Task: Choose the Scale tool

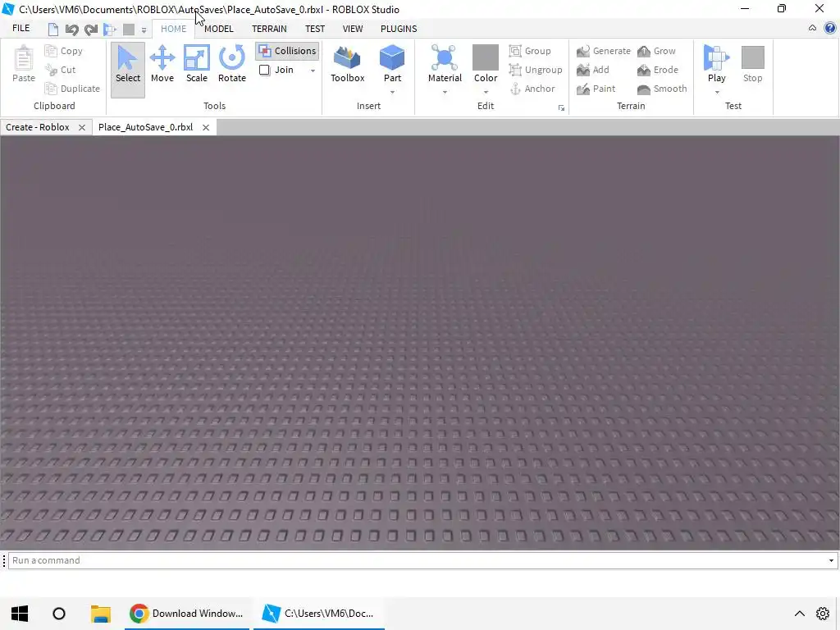Action: point(197,65)
